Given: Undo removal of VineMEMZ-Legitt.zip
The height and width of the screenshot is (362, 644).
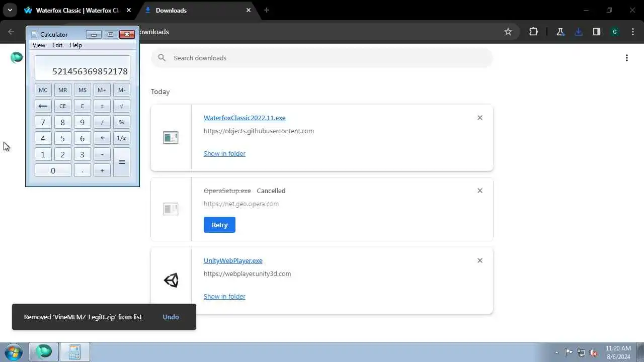Looking at the screenshot, I should [x=171, y=317].
